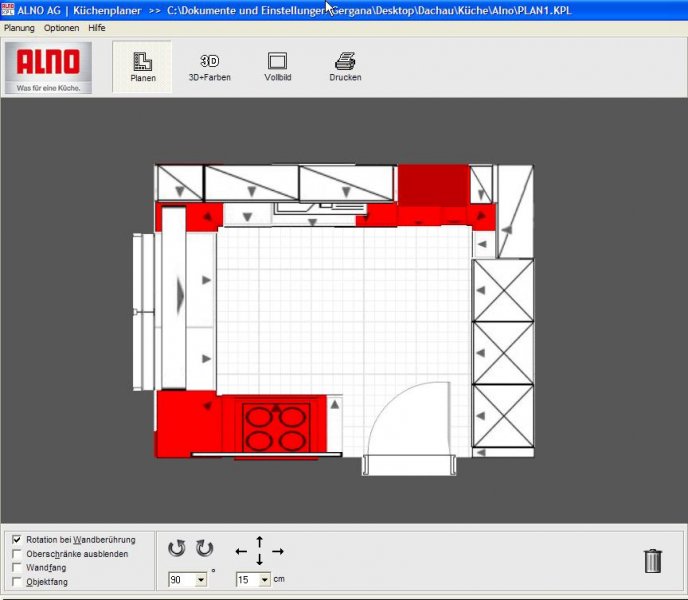Screen dimensions: 688x600
Task: Move object left with arrow
Action: [x=241, y=551]
